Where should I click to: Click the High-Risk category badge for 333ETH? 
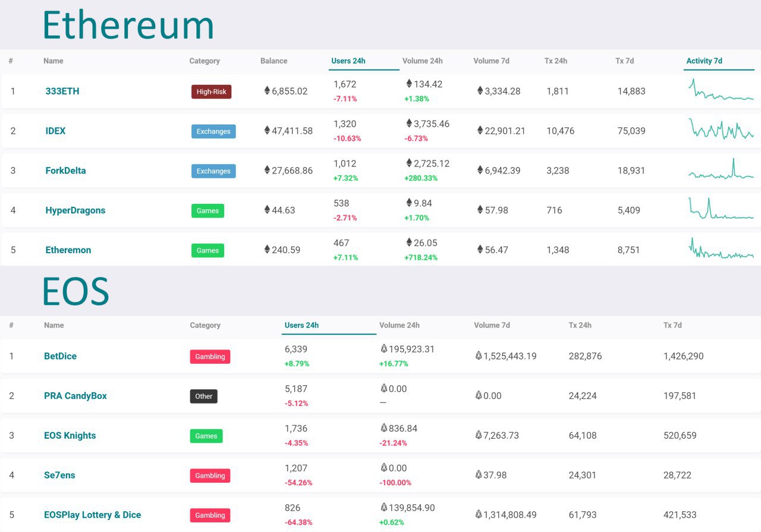(x=211, y=92)
